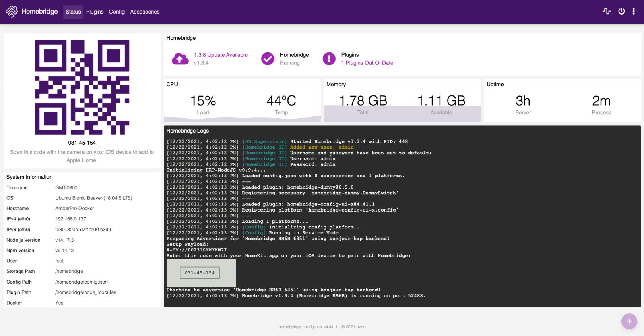Select the IPv6 address fe80::820d:d7ff:fe00:b399
644x336 pixels.
click(x=83, y=230)
